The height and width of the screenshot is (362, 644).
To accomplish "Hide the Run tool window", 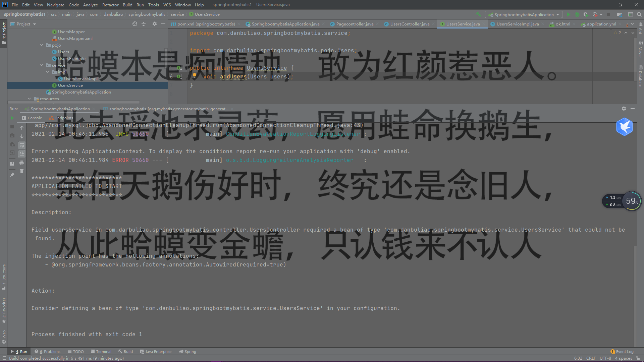I will 633,109.
